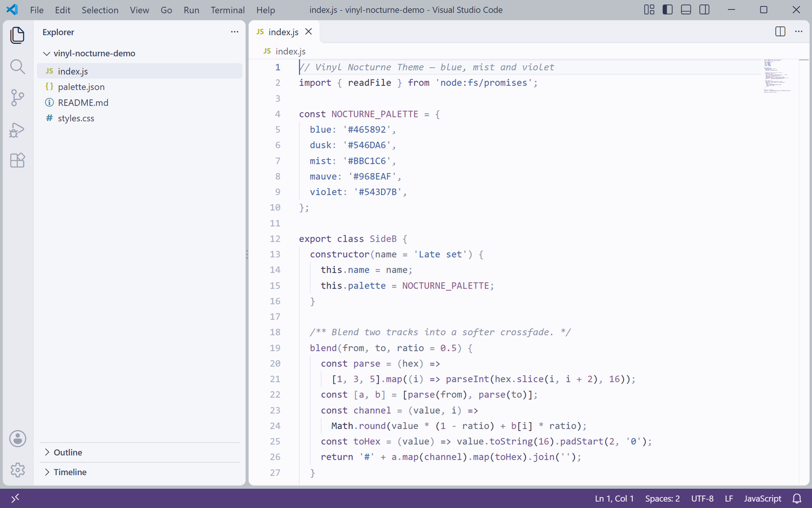This screenshot has height=508, width=812.
Task: Toggle the bottom panel visibility
Action: [x=686, y=10]
